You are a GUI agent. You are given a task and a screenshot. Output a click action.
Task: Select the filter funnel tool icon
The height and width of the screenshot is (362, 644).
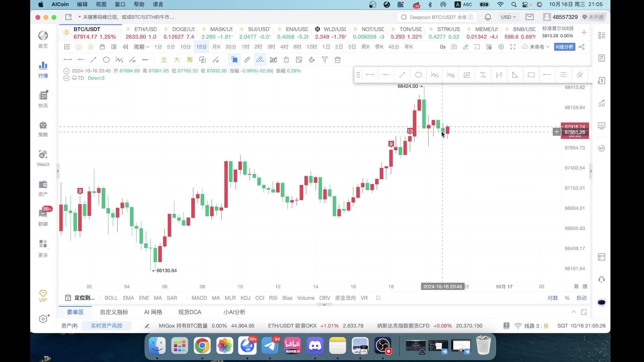tap(325, 60)
